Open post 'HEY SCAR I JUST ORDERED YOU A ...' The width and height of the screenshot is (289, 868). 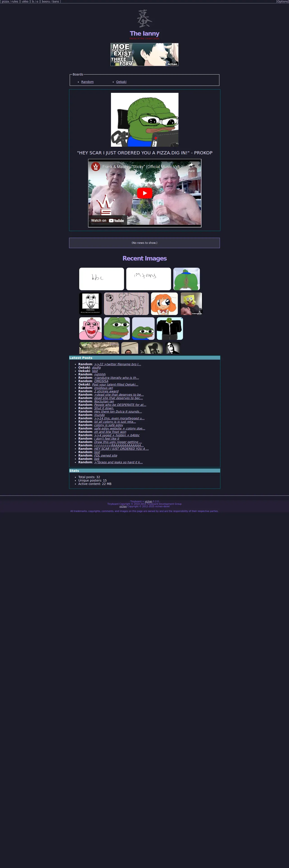tap(122, 448)
